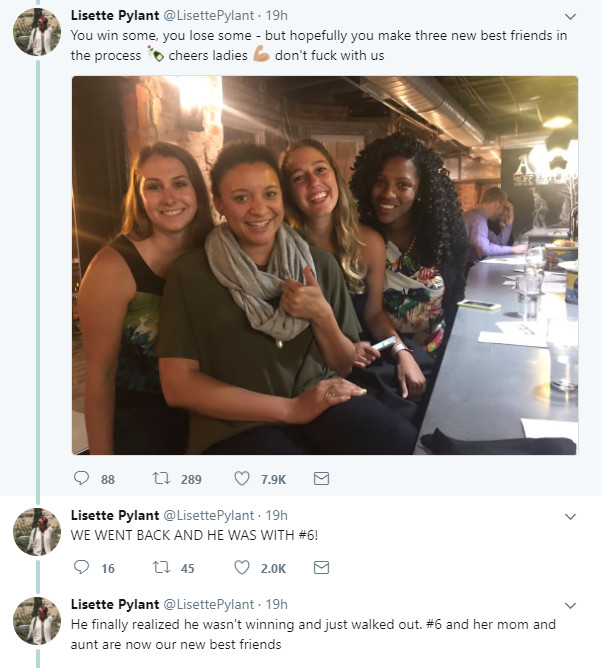The width and height of the screenshot is (602, 668).
Task: Send 'WE WENT BACK' tweet via direct message
Action: pyautogui.click(x=321, y=568)
